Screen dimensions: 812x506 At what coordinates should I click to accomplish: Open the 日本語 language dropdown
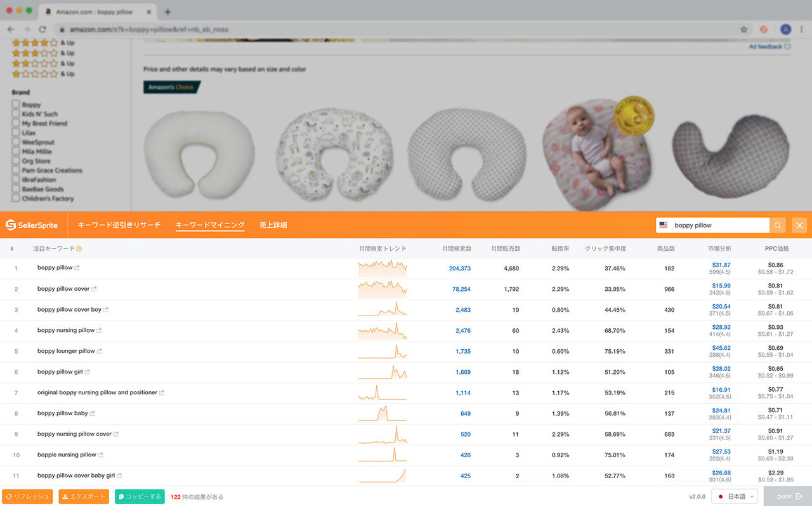tap(735, 496)
